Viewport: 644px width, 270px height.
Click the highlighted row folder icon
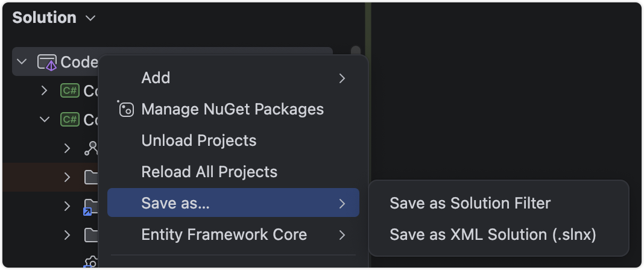coord(90,177)
